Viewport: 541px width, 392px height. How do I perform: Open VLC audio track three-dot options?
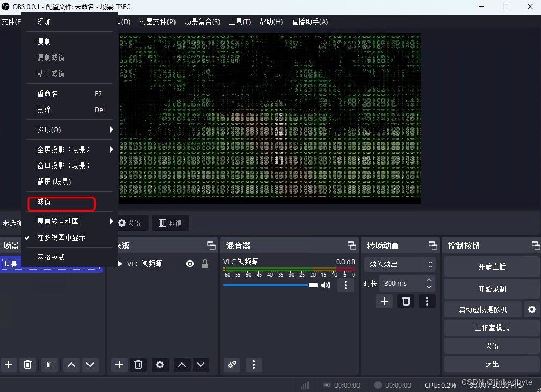[346, 285]
